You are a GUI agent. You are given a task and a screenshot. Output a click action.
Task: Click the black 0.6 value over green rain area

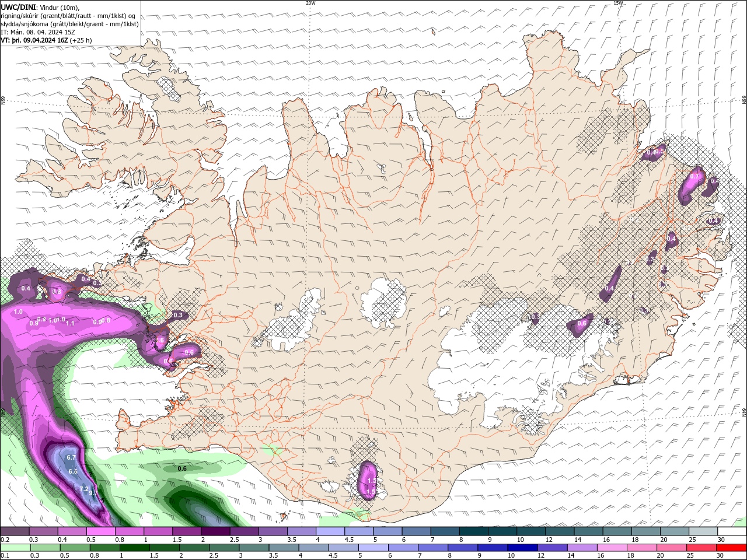point(182,468)
